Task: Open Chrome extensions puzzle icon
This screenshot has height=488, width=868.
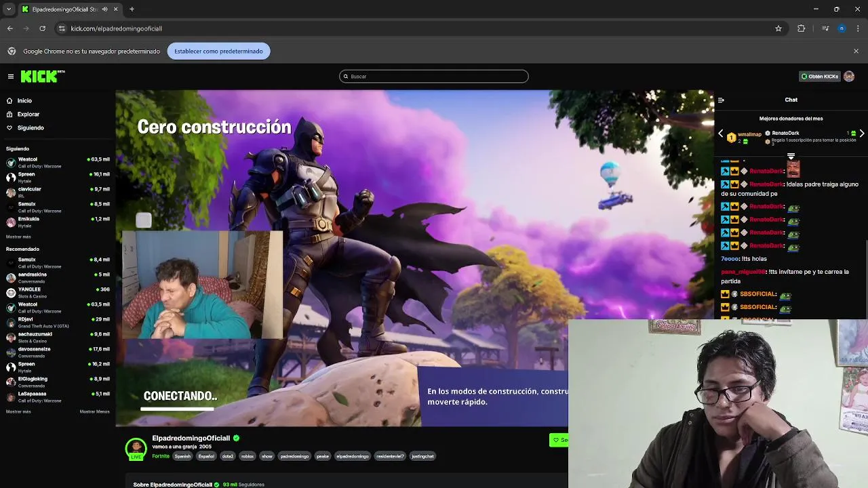Action: pos(801,28)
